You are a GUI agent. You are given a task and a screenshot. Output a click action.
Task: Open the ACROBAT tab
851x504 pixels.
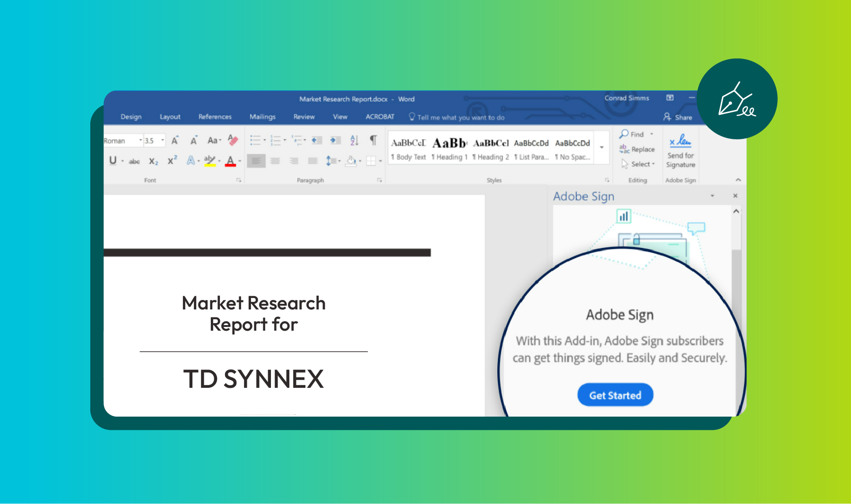[x=380, y=117]
